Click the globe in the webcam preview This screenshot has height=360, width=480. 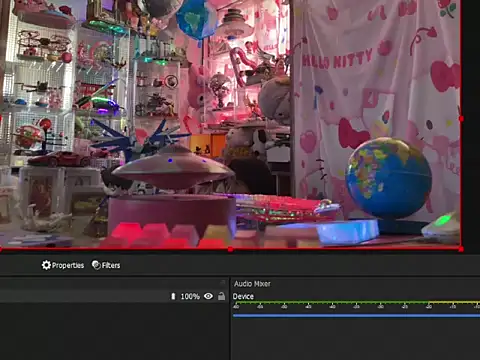(x=388, y=179)
